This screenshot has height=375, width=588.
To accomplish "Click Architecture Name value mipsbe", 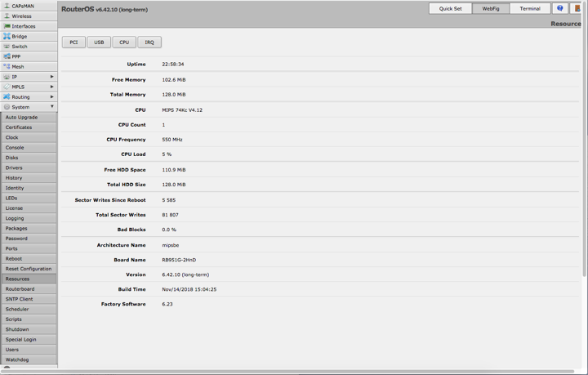I will click(x=170, y=245).
